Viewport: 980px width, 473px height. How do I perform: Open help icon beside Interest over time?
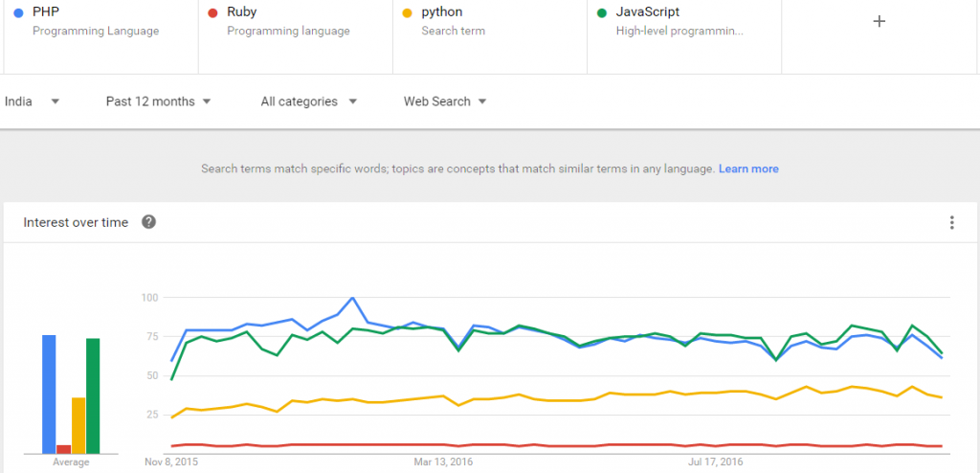(x=148, y=222)
